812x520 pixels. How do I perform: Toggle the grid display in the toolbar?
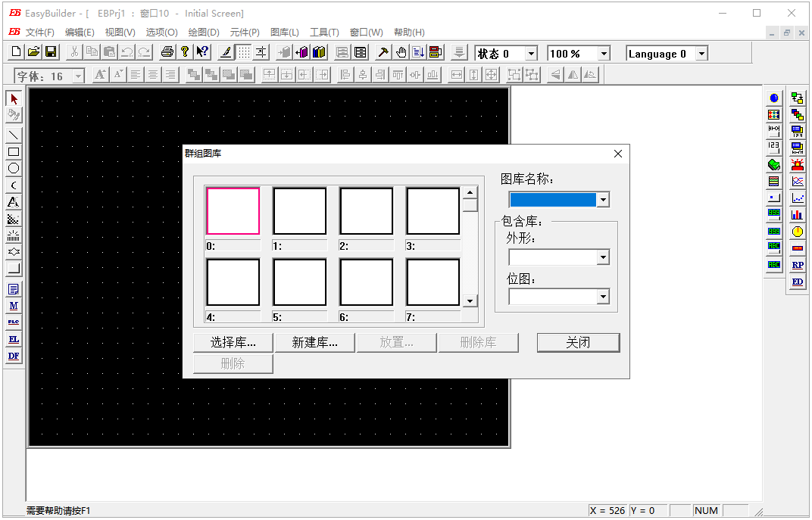[x=242, y=51]
